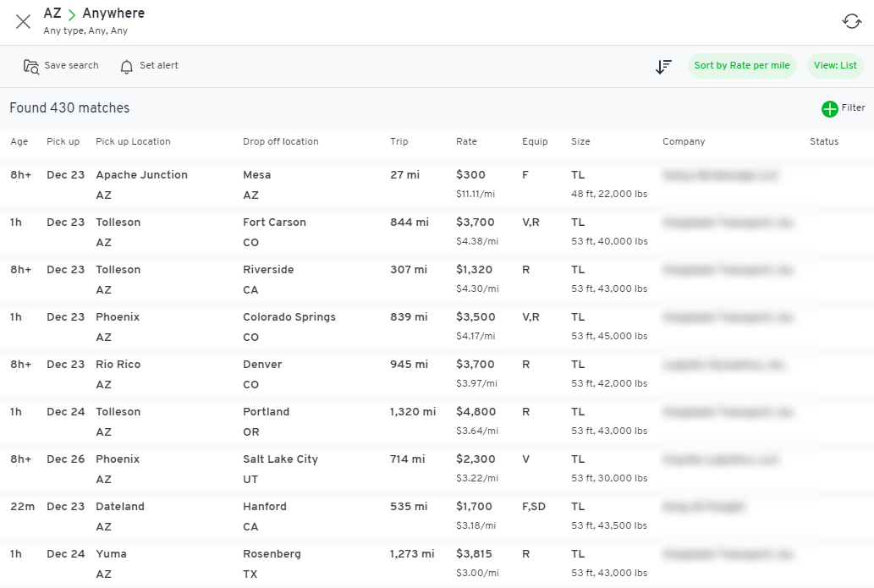Select the Trip column header
Viewport: 874px width, 588px height.
click(x=399, y=142)
